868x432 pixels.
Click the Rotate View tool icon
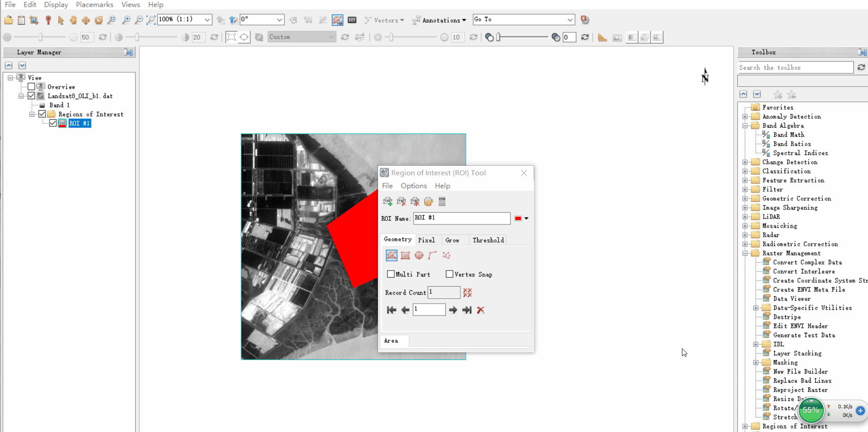(x=99, y=20)
